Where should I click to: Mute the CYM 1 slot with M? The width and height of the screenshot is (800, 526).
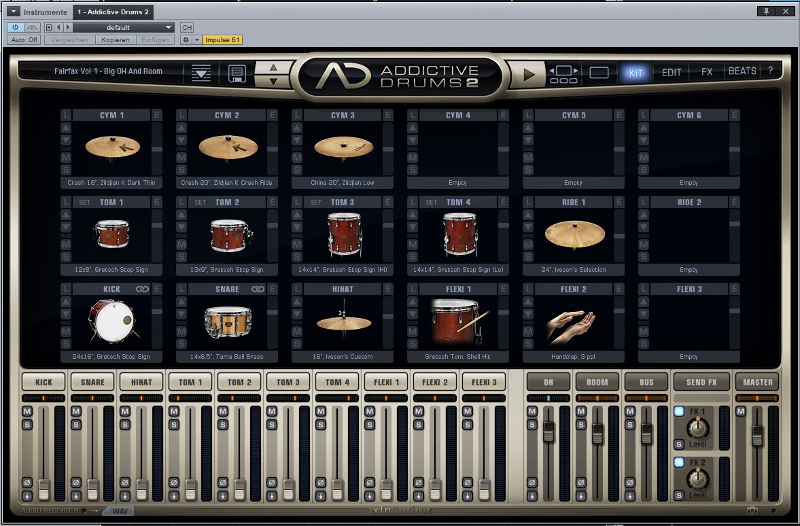66,158
